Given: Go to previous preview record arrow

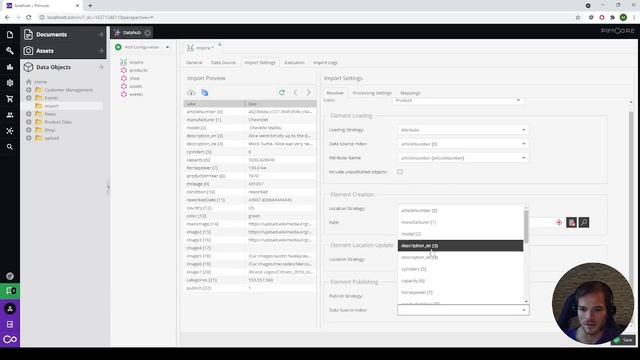Looking at the screenshot, I should 295,93.
